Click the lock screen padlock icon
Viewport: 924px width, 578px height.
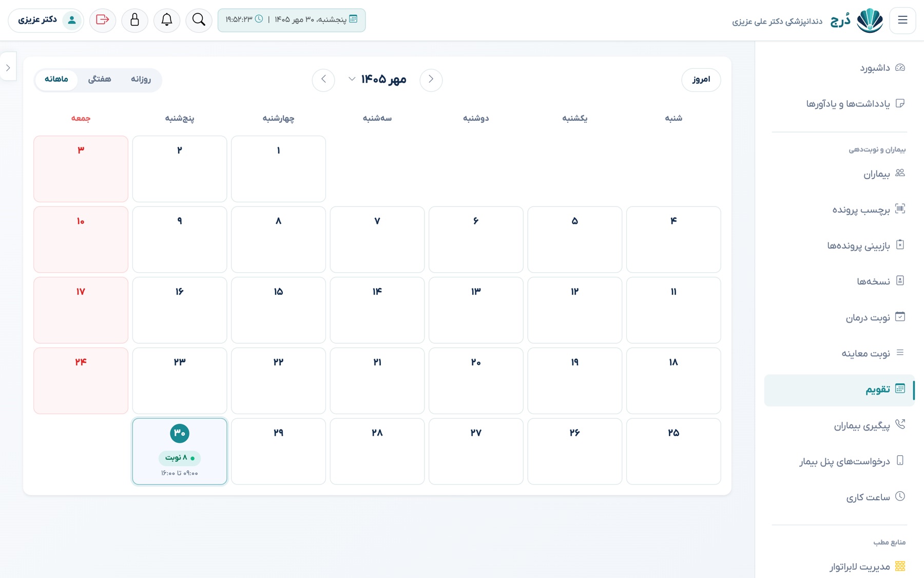coord(134,20)
